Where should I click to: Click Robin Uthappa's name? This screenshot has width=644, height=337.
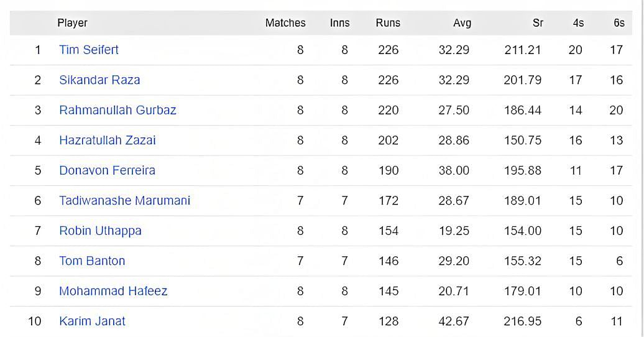coord(100,231)
